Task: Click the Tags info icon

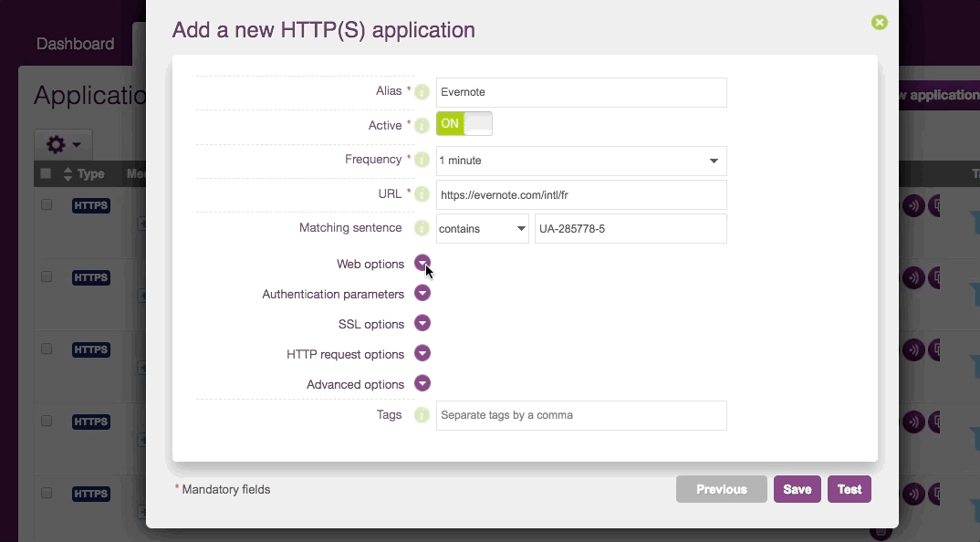Action: 422,415
